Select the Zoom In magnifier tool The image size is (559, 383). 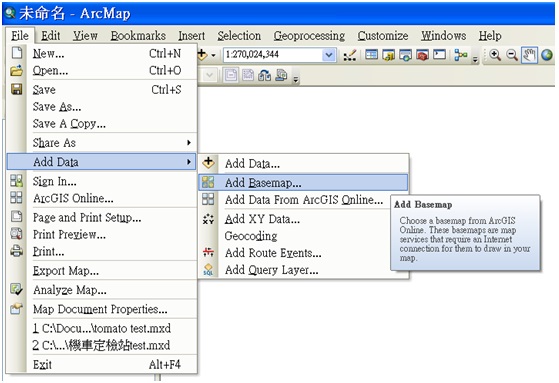click(x=495, y=55)
